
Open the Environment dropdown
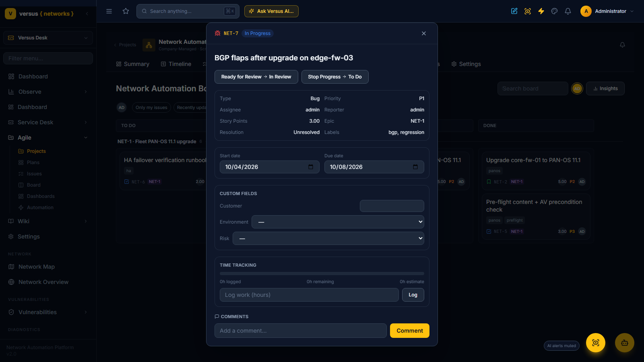tap(338, 222)
